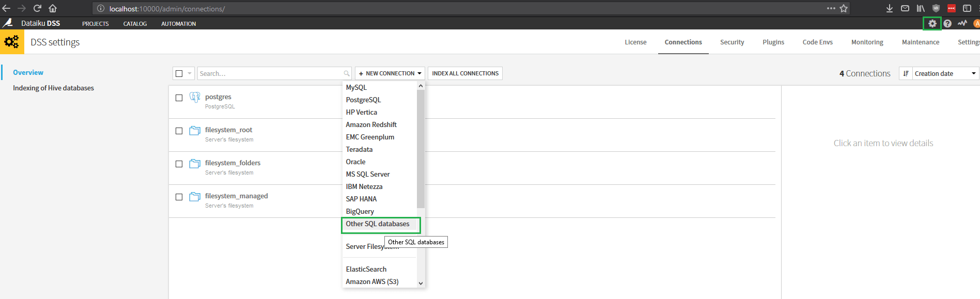
Task: Open site info icon in address bar
Action: [x=101, y=8]
